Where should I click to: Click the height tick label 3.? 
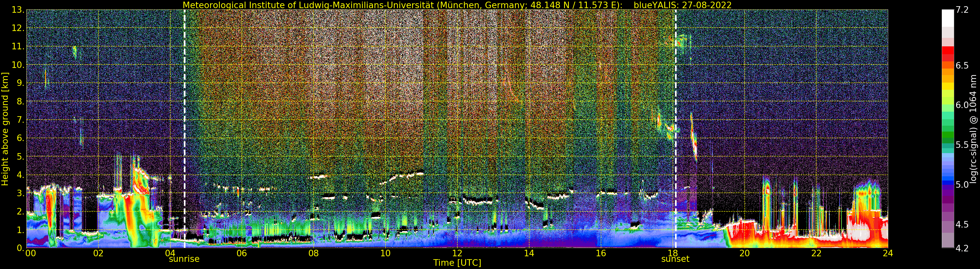click(20, 193)
